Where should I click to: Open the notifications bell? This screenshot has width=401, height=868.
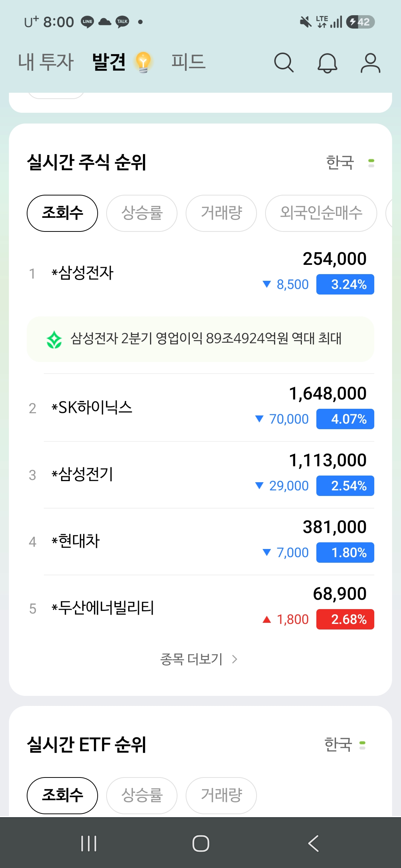(327, 62)
